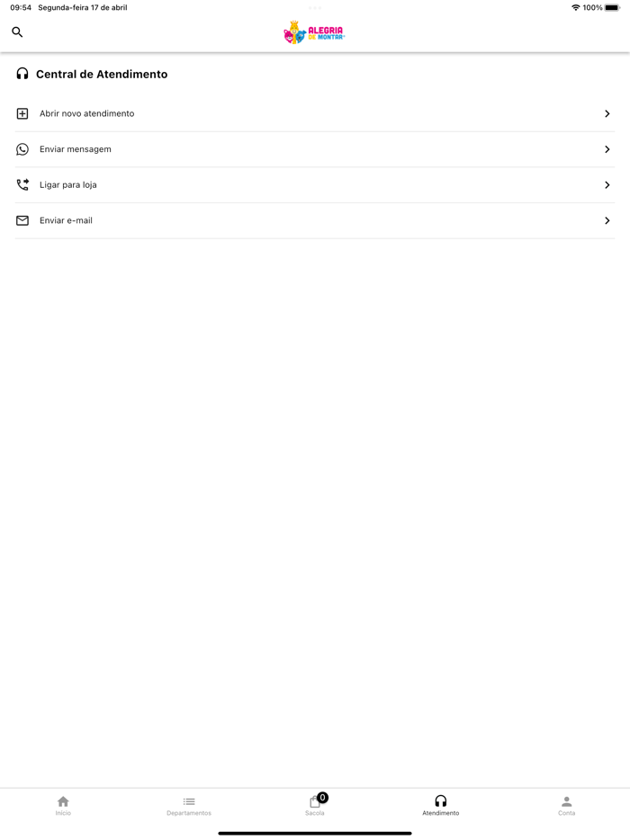Choose the 'Enviar mensagem' text
This screenshot has height=840, width=630.
coord(76,149)
